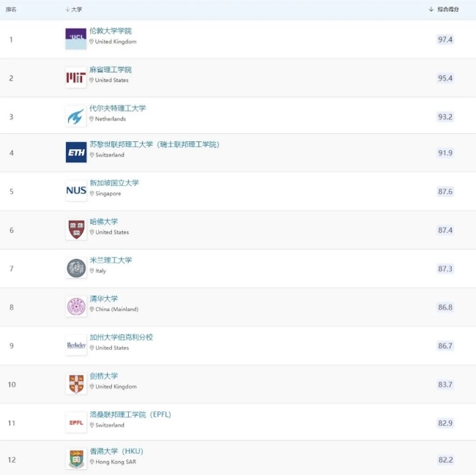
Task: Click the HKU crest logo
Action: point(76,459)
